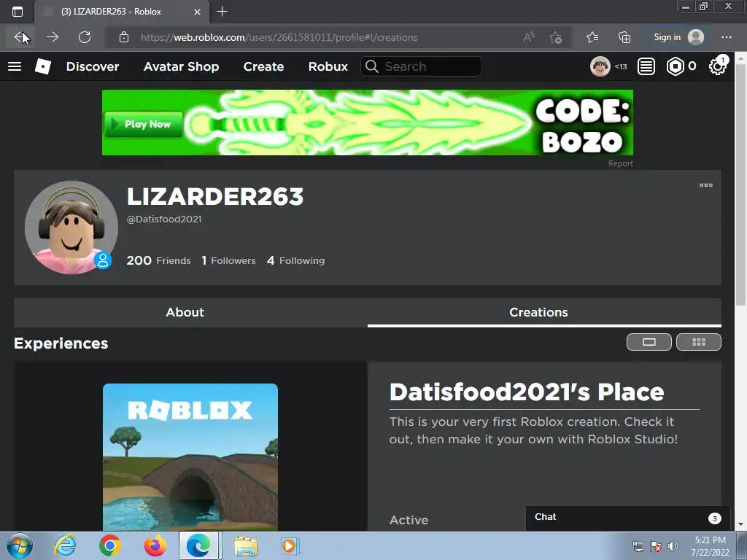
Task: View the 200 Friends list
Action: [158, 260]
